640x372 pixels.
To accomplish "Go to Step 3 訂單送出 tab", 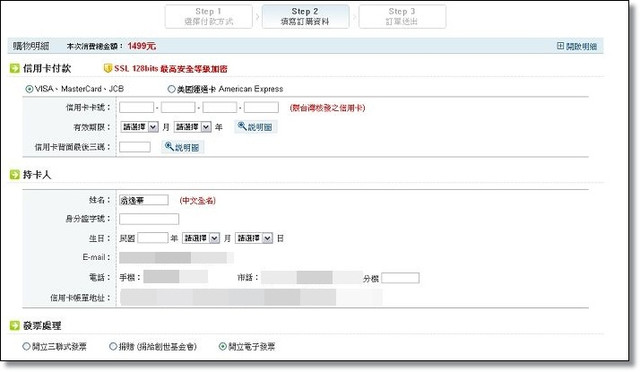I will click(402, 16).
